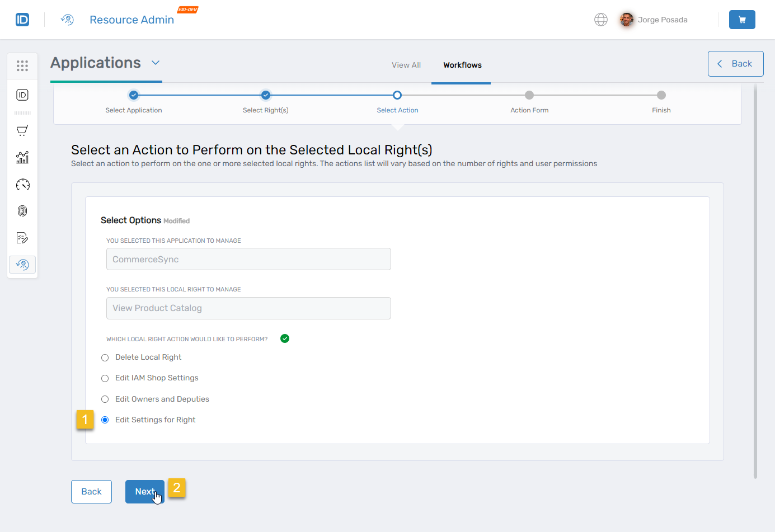The height and width of the screenshot is (532, 775).
Task: Select the highlighted Resource Admin sidebar icon
Action: click(22, 264)
